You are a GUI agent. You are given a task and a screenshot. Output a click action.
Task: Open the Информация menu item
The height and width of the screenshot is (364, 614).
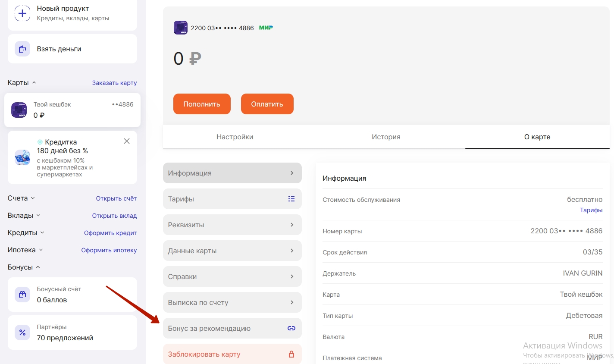coord(232,173)
